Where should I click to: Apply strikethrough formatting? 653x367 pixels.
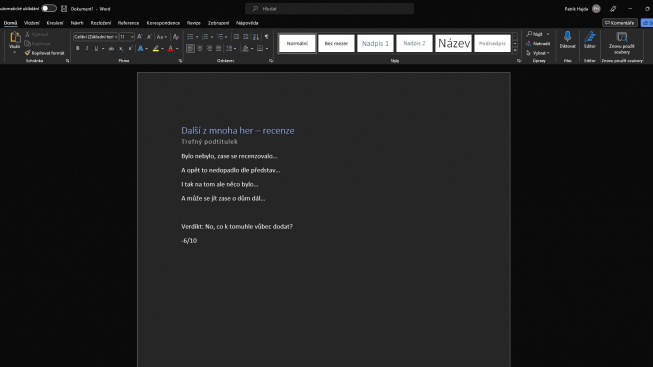[111, 49]
